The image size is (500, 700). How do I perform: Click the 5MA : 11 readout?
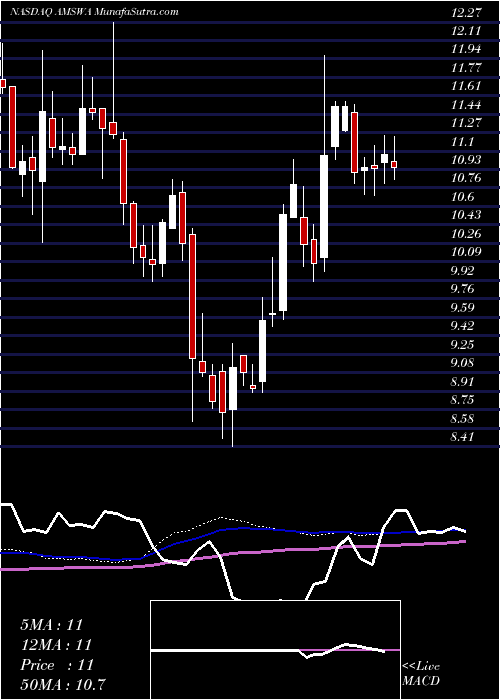[52, 624]
